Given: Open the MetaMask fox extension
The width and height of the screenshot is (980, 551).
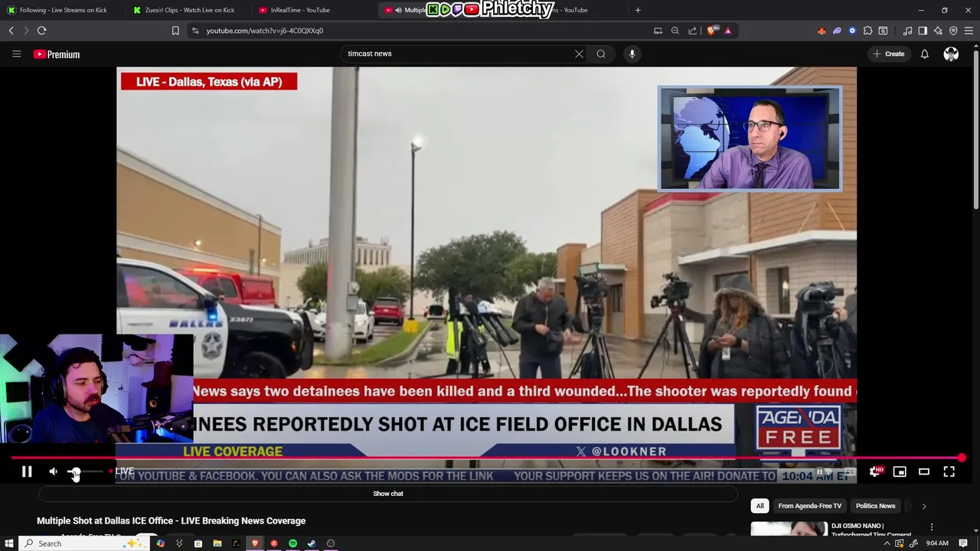Looking at the screenshot, I should pyautogui.click(x=822, y=31).
